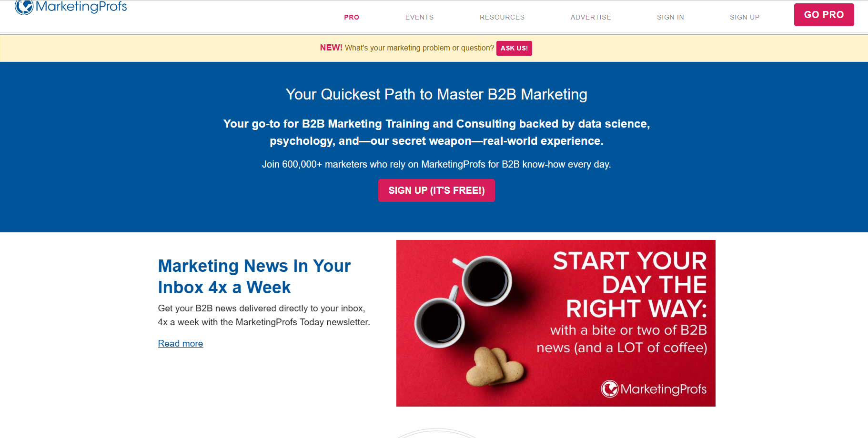
Task: Open the Read more link
Action: point(181,343)
